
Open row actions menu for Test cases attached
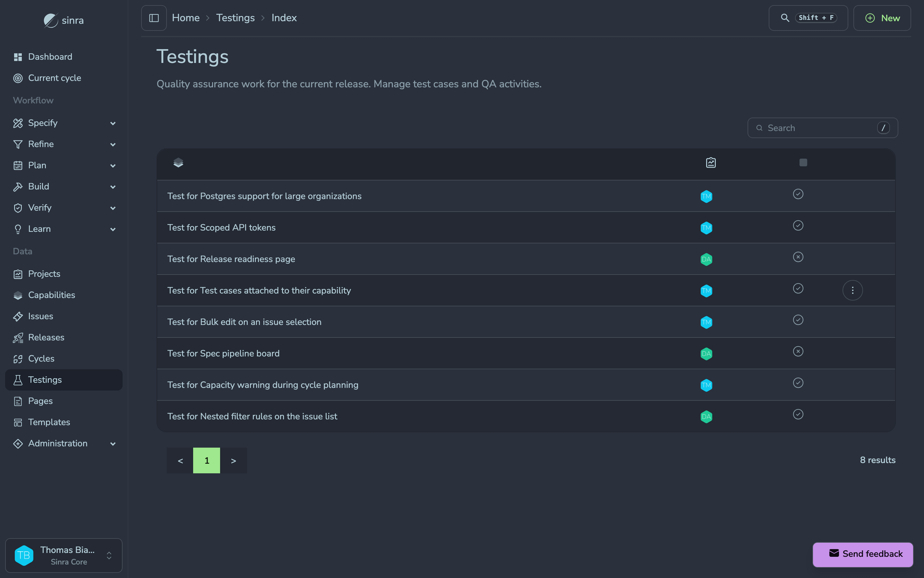click(852, 291)
